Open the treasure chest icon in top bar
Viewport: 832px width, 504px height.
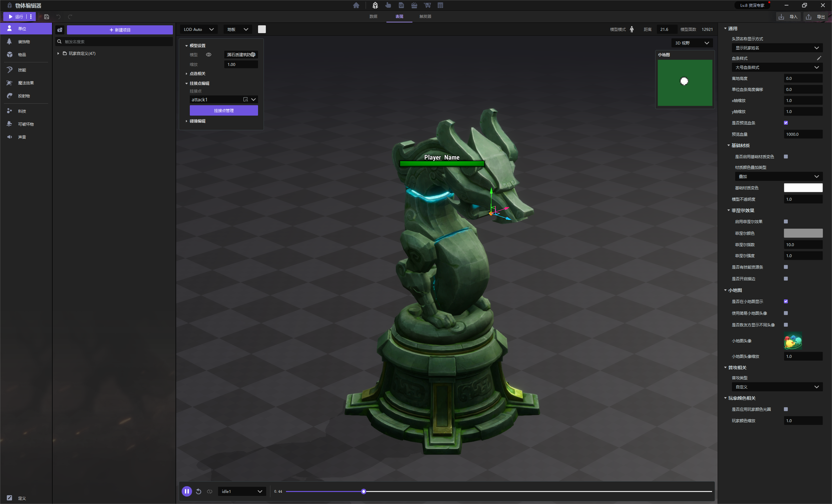click(x=414, y=6)
